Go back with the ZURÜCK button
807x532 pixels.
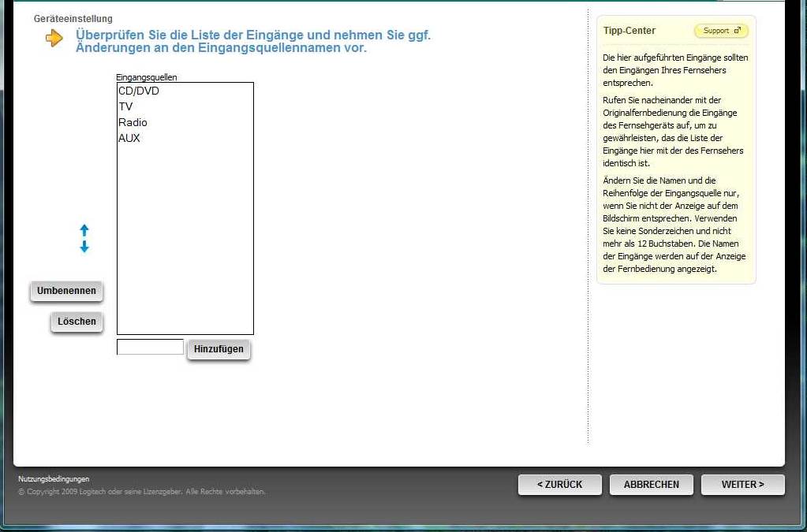559,485
